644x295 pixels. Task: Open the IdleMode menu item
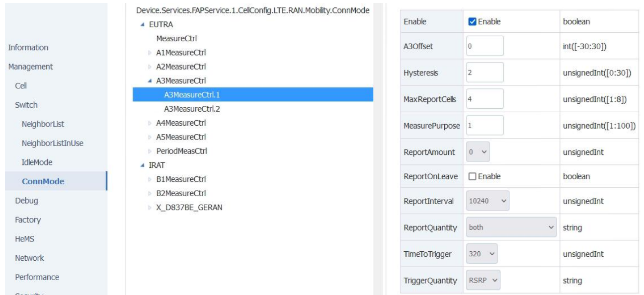pos(37,162)
